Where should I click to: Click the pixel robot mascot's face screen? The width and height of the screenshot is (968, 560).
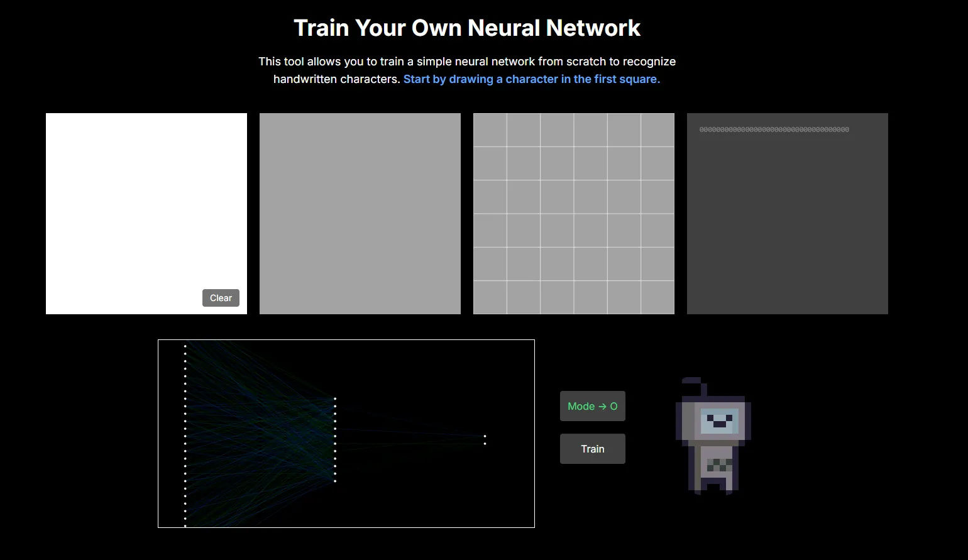tap(719, 420)
